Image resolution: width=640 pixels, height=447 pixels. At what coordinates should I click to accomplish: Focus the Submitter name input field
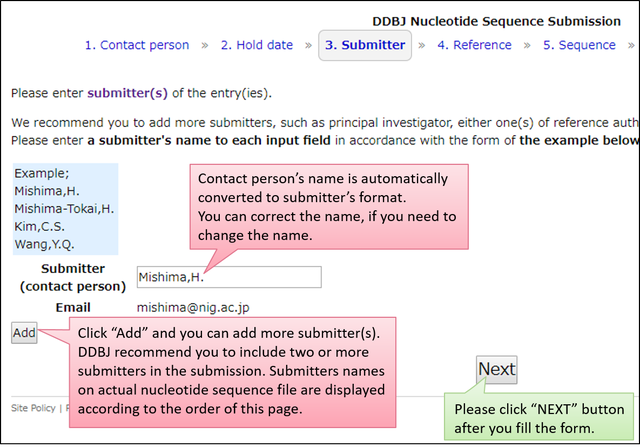[x=229, y=277]
